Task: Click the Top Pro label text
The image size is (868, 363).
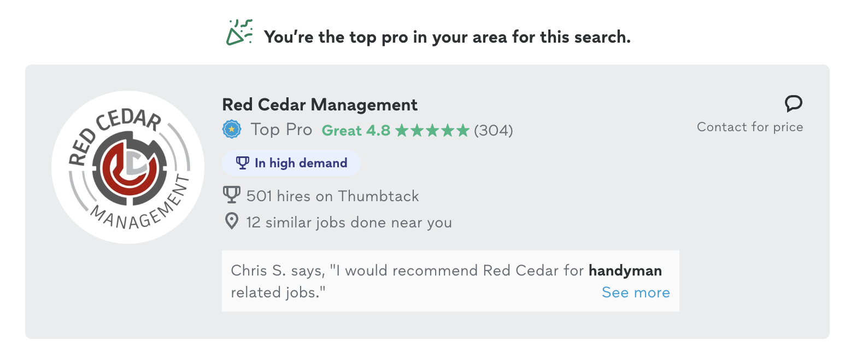Action: (x=281, y=130)
